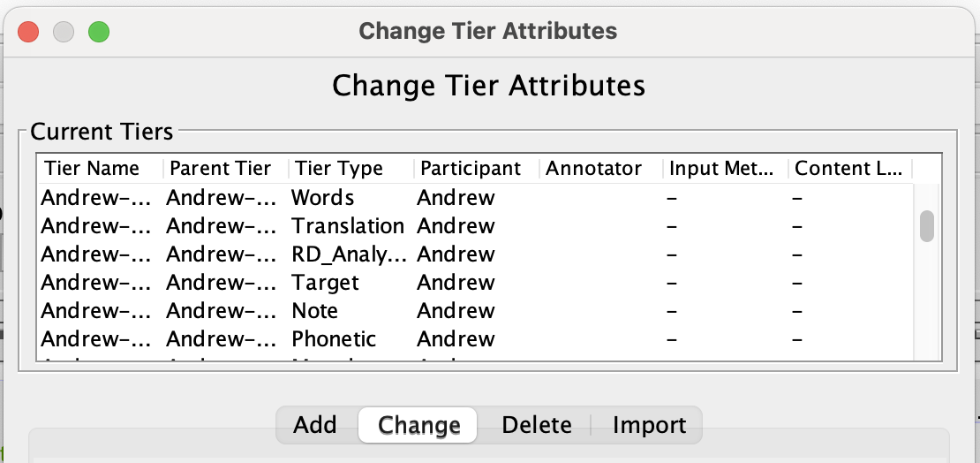Image resolution: width=980 pixels, height=463 pixels.
Task: Click the tier list vertical scrollbar thumb
Action: coord(926,225)
